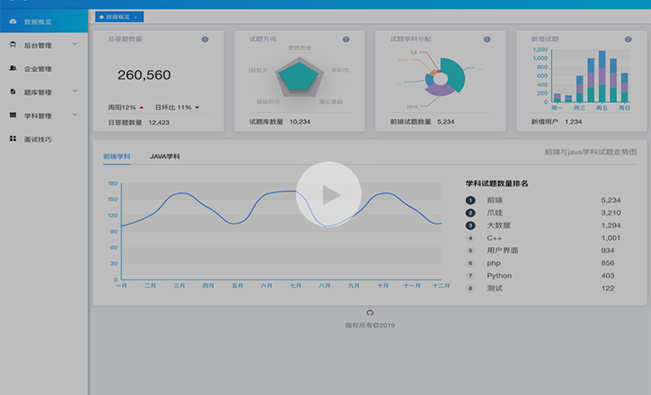This screenshot has height=395, width=651.
Task: Expand the 学科管理 menu chevron
Action: 75,114
